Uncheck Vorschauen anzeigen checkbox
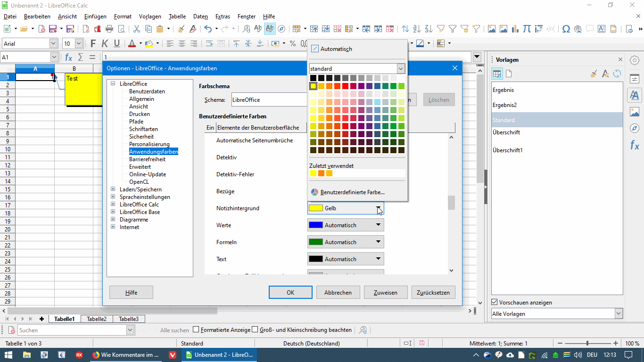The width and height of the screenshot is (644, 362). (x=495, y=302)
